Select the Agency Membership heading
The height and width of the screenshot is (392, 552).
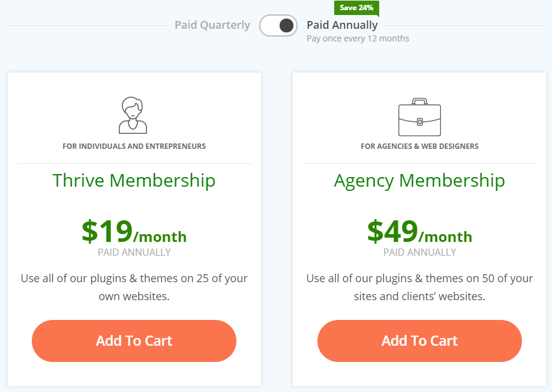[x=419, y=180]
